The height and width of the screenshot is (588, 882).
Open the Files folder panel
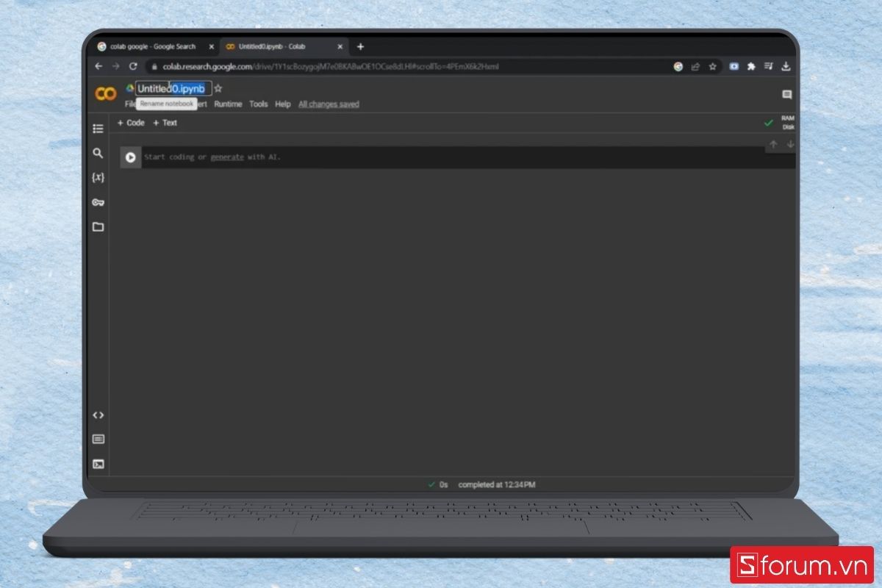pyautogui.click(x=98, y=226)
